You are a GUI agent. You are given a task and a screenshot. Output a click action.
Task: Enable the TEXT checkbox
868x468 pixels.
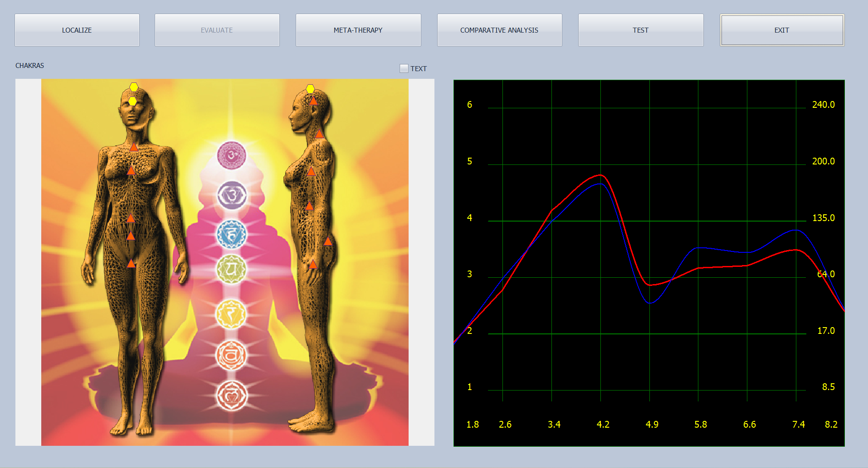click(404, 68)
